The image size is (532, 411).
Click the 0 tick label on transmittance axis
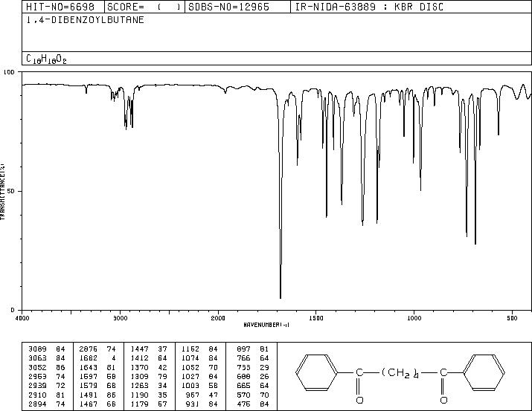tap(13, 310)
